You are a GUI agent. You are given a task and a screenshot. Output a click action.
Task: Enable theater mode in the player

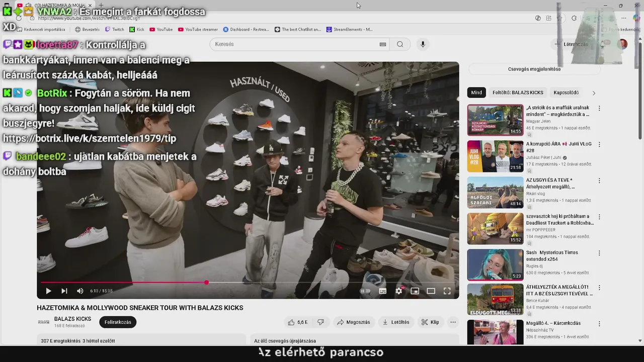pos(431,291)
